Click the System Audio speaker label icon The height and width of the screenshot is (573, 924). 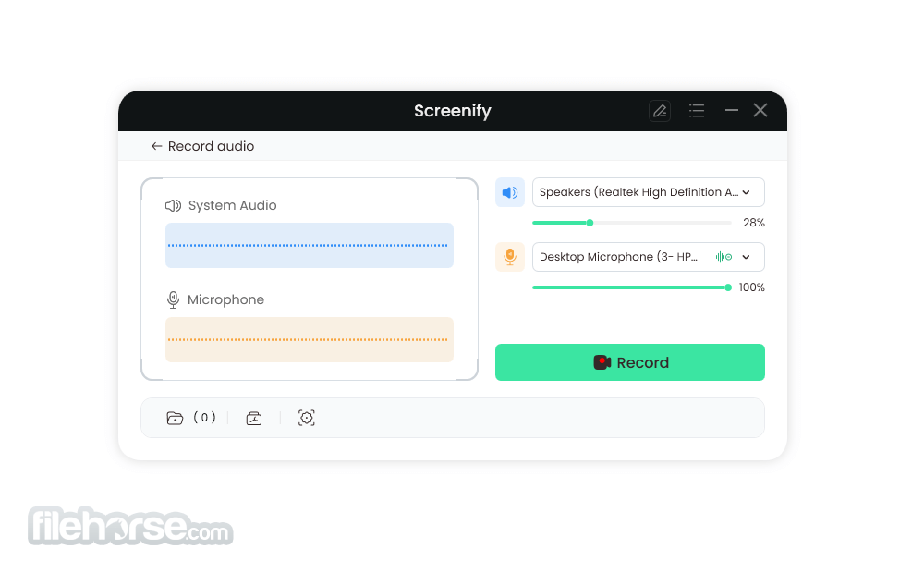tap(173, 206)
